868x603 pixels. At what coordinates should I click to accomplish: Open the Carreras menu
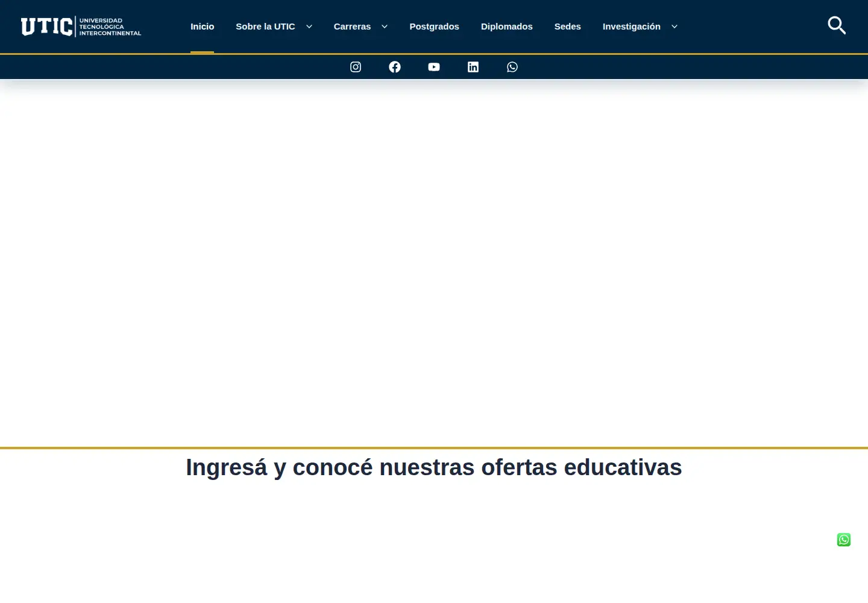click(352, 27)
